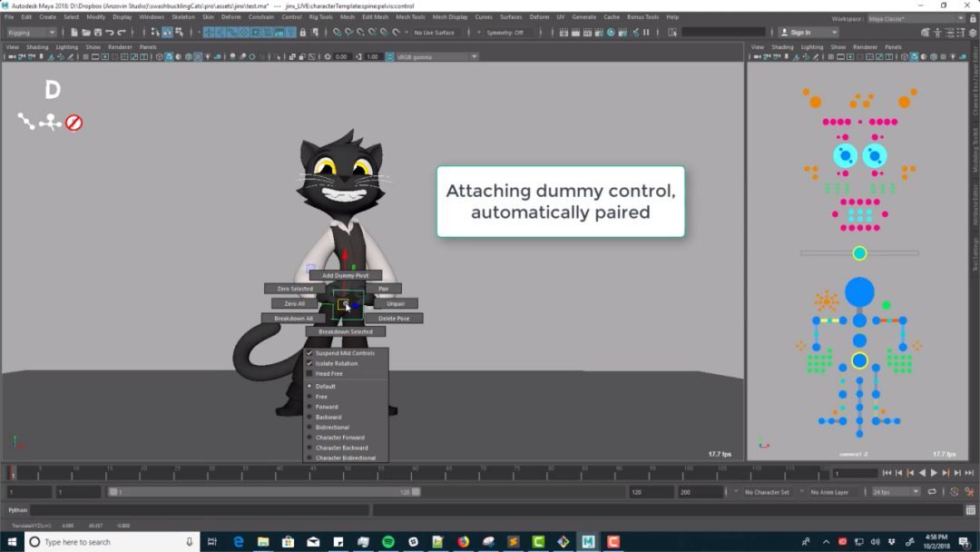Screen dimensions: 980x552
Task: Click the Undo arrow icon
Action: point(110,33)
